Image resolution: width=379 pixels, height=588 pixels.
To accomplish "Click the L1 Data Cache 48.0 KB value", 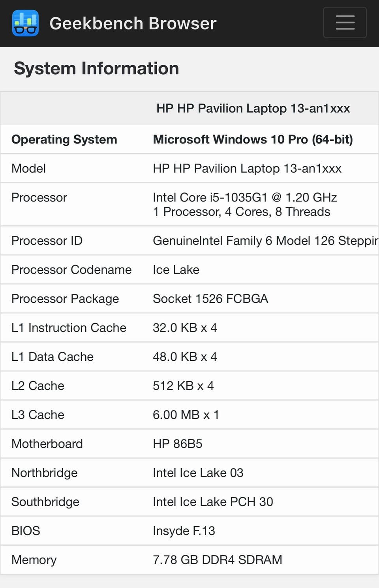I will (x=185, y=357).
